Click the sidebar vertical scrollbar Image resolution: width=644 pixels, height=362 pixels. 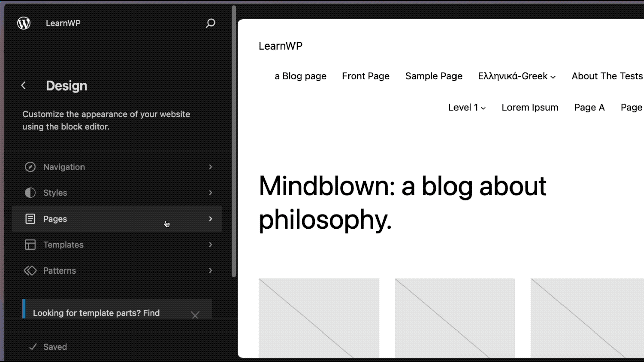click(234, 141)
